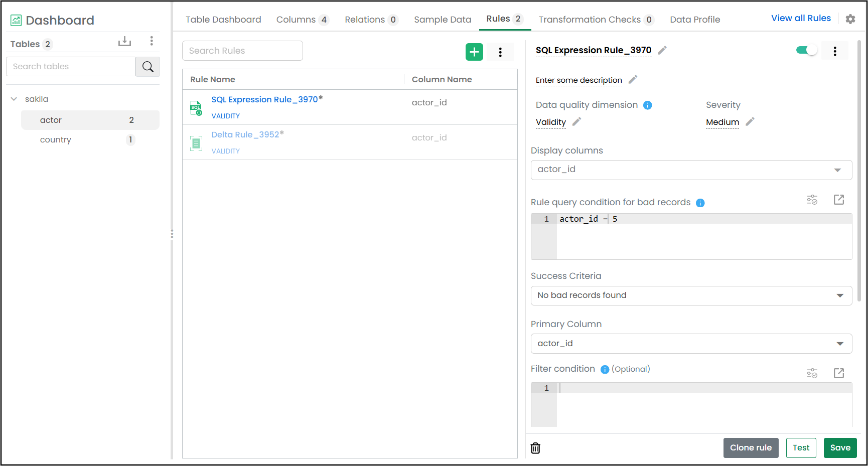The width and height of the screenshot is (868, 466).
Task: Open the Data Profile tab
Action: coord(694,20)
